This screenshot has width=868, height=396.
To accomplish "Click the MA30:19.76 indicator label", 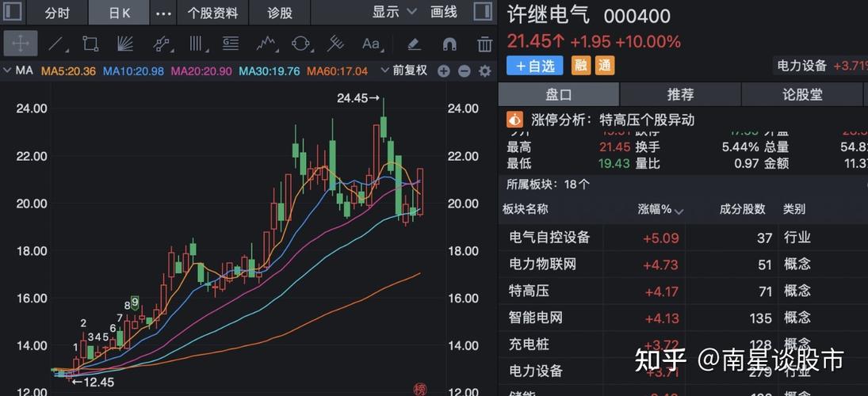I will 270,71.
